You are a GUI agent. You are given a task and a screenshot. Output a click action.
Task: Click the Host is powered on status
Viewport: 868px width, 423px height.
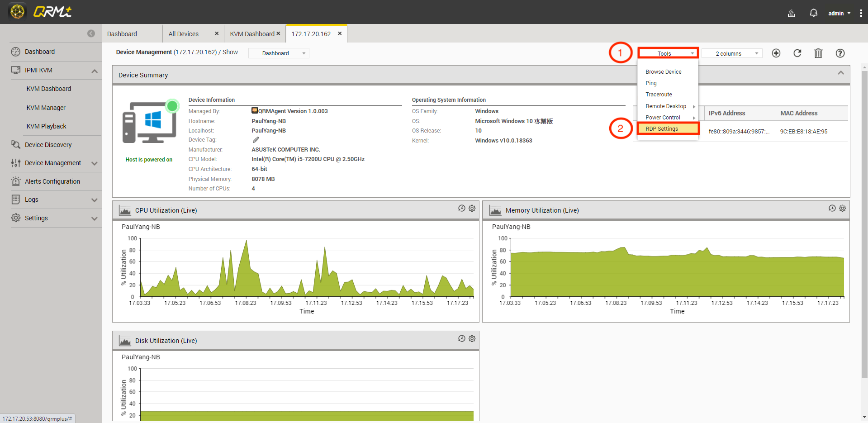click(149, 160)
